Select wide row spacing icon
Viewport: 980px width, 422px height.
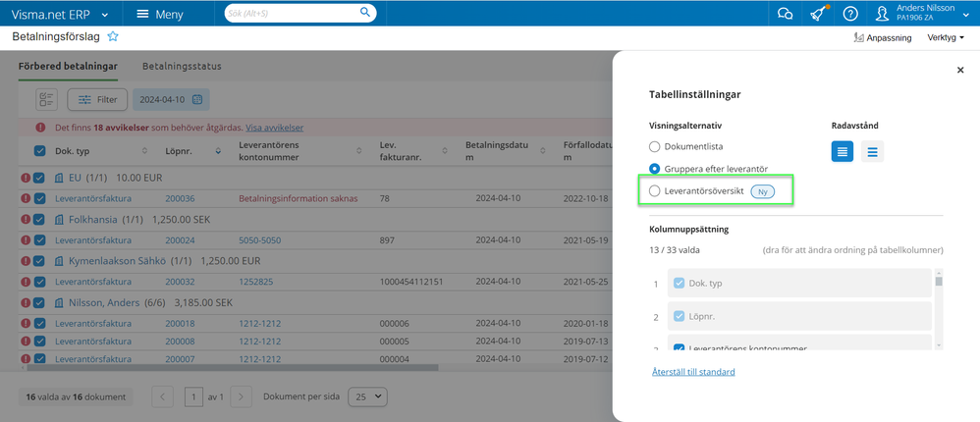(x=873, y=151)
